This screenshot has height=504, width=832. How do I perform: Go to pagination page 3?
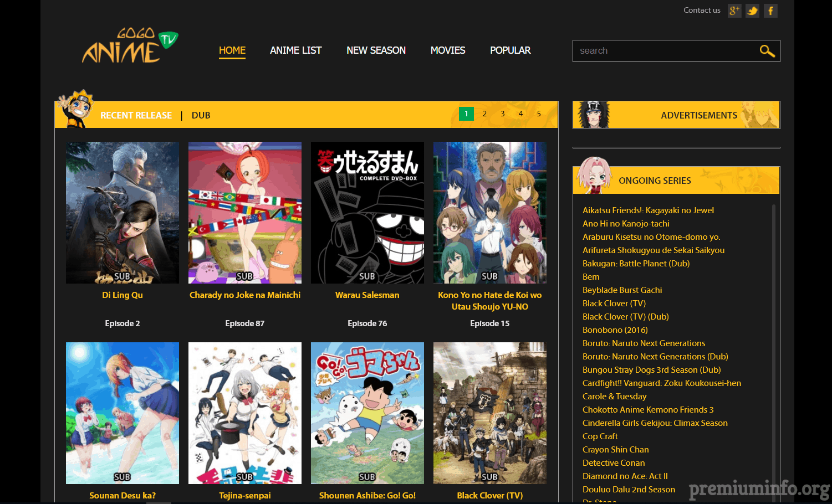click(503, 114)
